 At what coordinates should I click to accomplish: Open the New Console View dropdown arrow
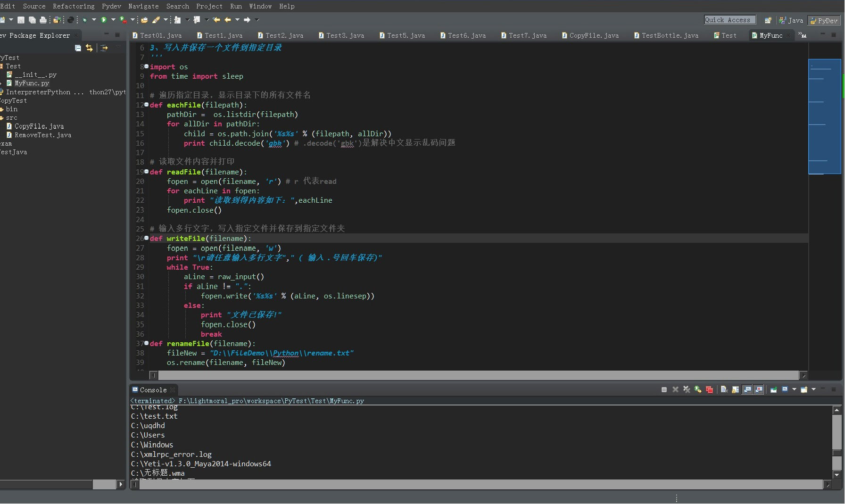click(x=813, y=389)
